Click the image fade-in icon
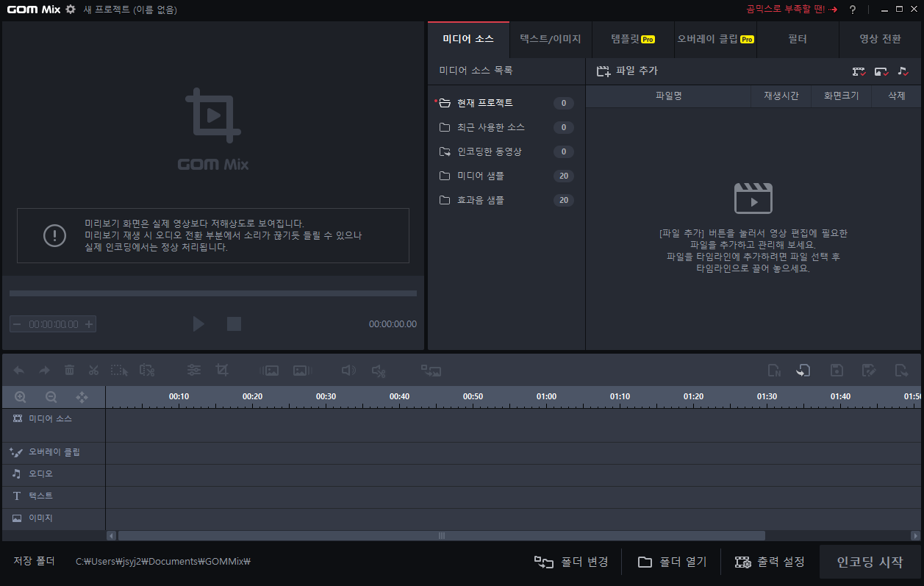This screenshot has width=924, height=586. tap(269, 371)
